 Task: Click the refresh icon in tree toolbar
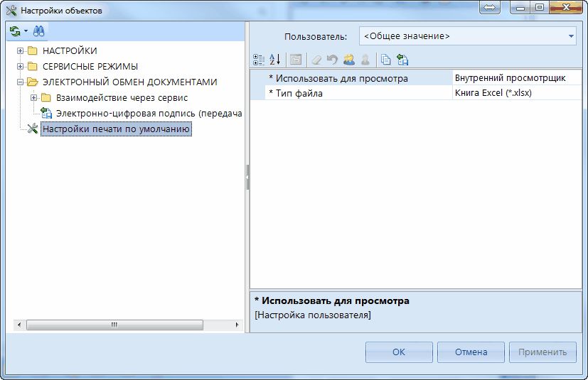point(15,31)
